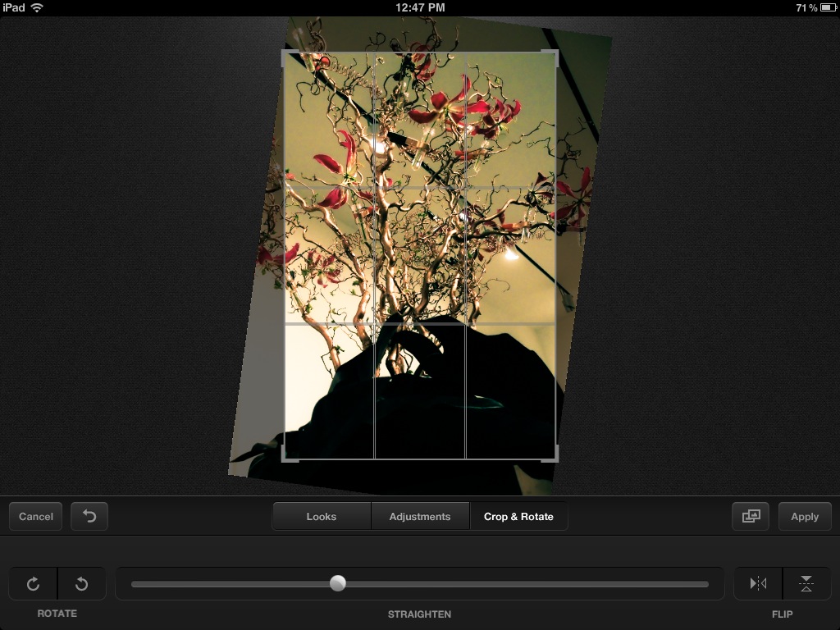Click the top-left crop corner handle

285,54
